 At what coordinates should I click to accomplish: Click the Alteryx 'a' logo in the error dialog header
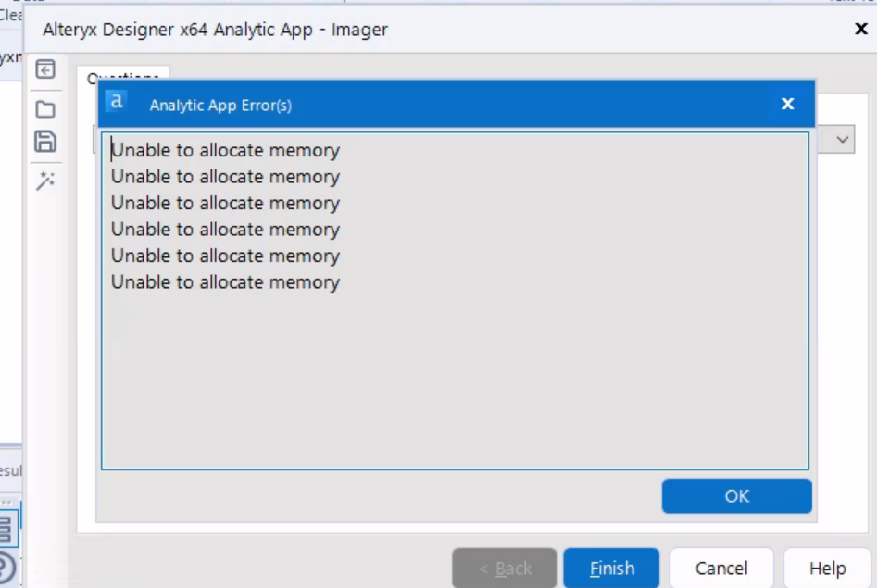coord(118,104)
